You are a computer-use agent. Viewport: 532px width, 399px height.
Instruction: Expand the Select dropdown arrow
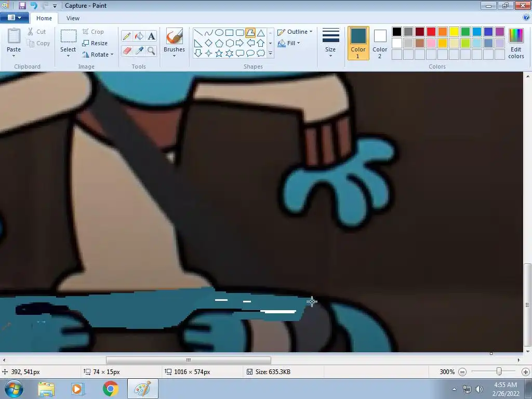68,56
